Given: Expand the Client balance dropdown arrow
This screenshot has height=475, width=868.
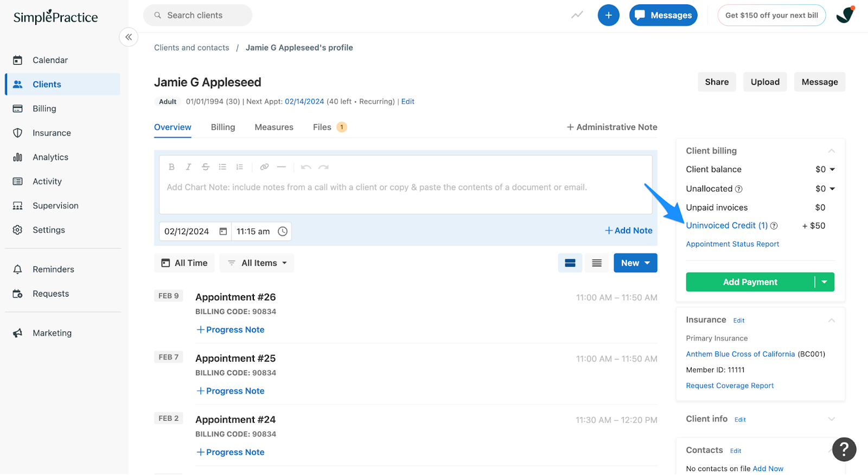Looking at the screenshot, I should (x=832, y=170).
